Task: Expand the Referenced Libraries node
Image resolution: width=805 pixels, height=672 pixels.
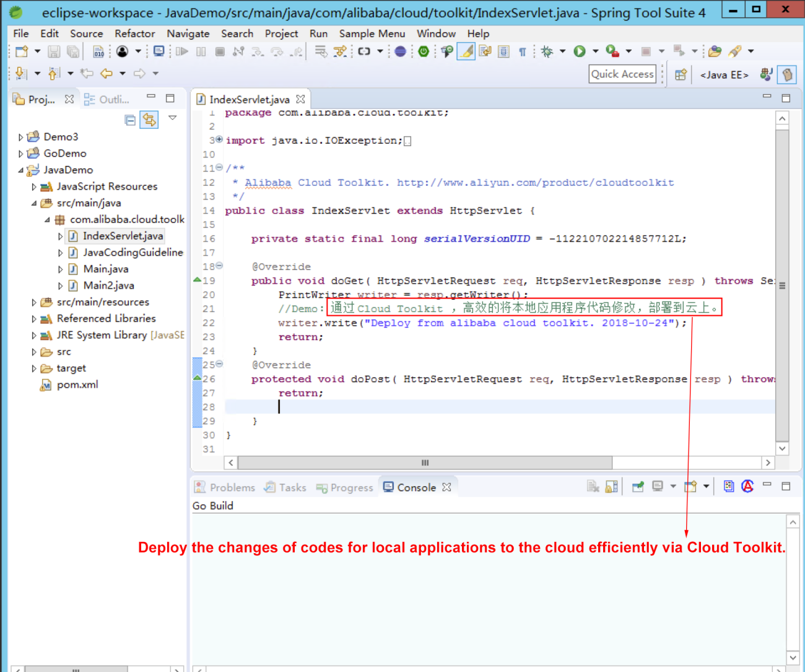Action: 34,319
